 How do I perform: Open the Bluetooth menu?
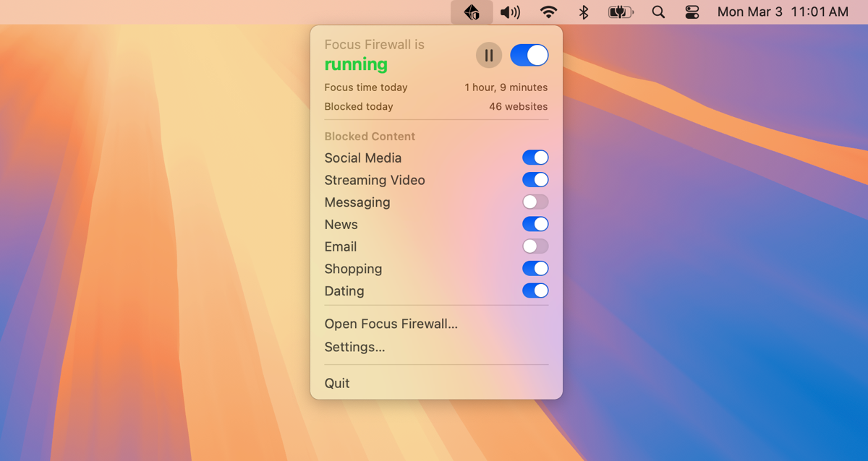coord(583,12)
